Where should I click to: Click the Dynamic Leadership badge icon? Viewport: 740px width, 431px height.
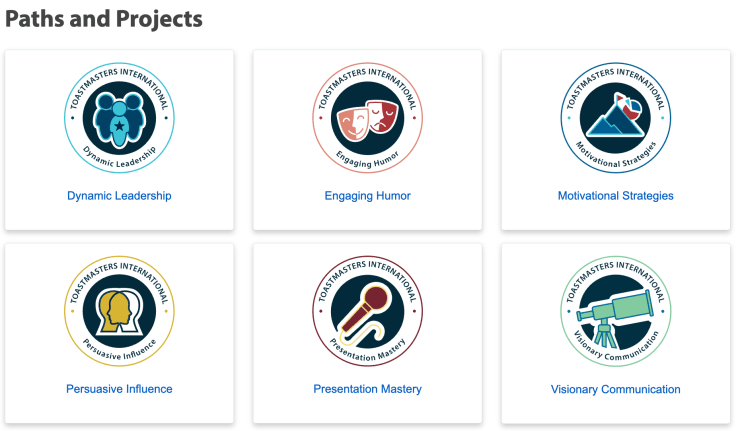coord(119,119)
